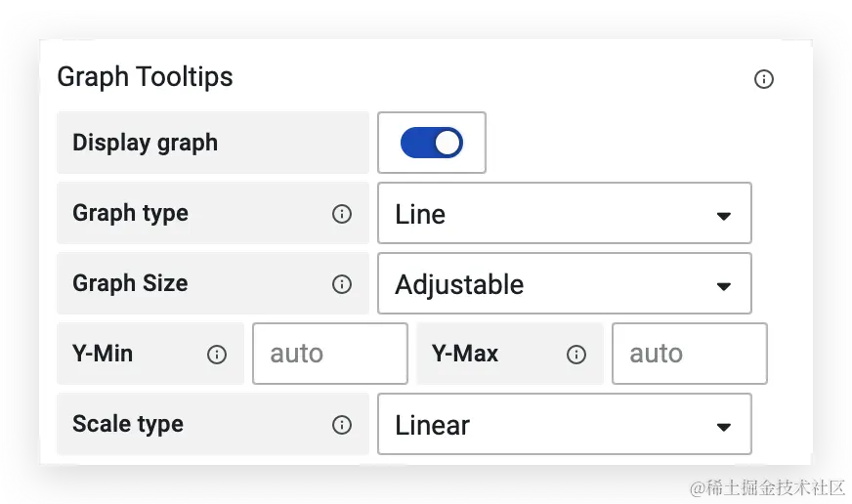The width and height of the screenshot is (852, 504).
Task: Open the Graph type Line dropdown
Action: pyautogui.click(x=565, y=213)
